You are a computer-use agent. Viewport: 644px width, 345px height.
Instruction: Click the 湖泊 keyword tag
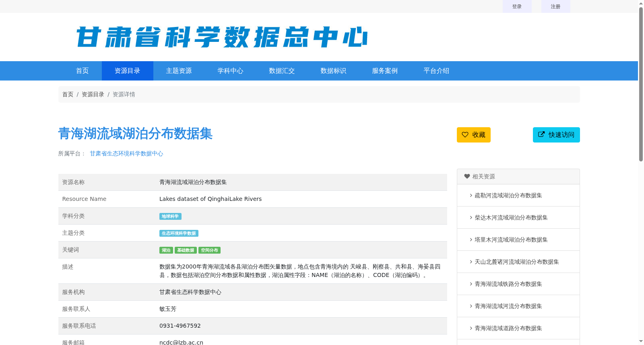pos(166,250)
